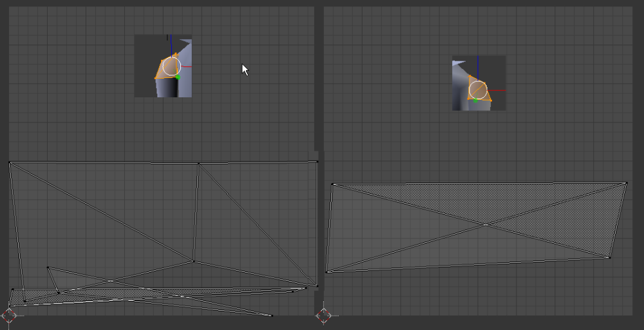Click the diagonal crossing point in right UV island
Viewport: 644px width, 330px height.
point(486,224)
